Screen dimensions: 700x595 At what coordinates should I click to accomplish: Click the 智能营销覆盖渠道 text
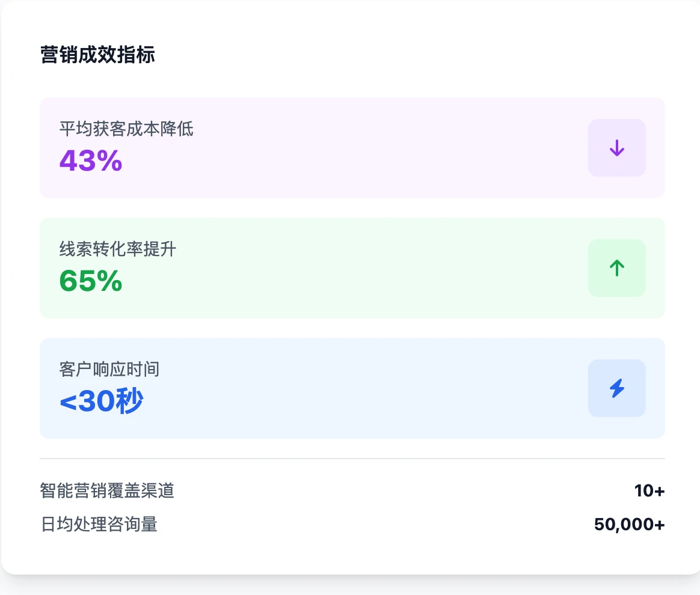point(107,491)
